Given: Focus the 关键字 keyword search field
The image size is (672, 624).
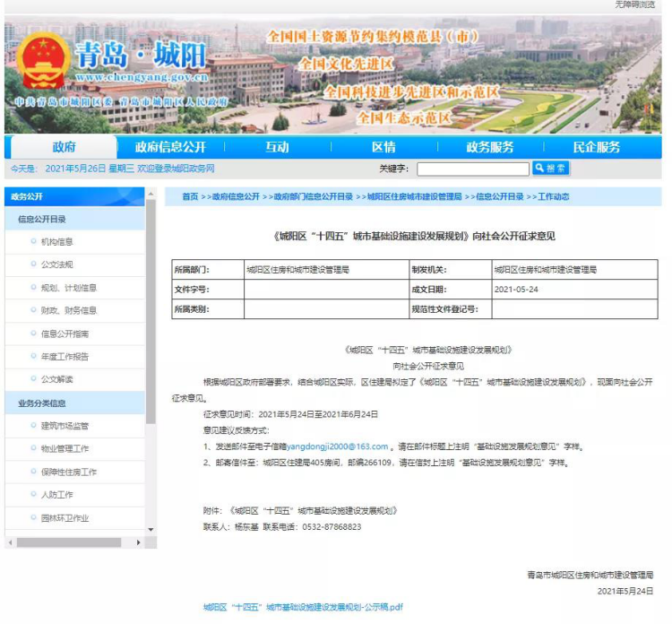Looking at the screenshot, I should tap(472, 169).
